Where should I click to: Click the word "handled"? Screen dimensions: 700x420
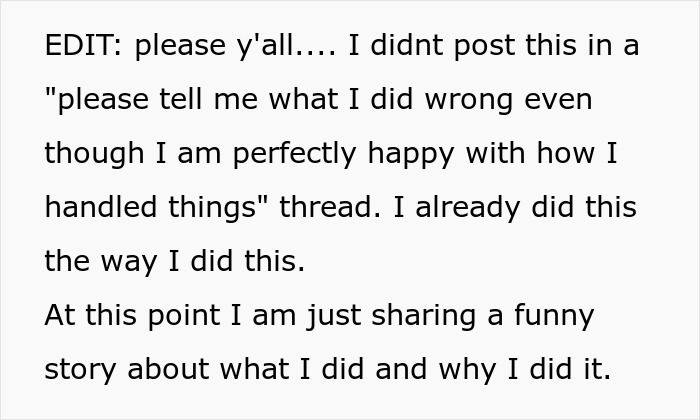[101, 207]
